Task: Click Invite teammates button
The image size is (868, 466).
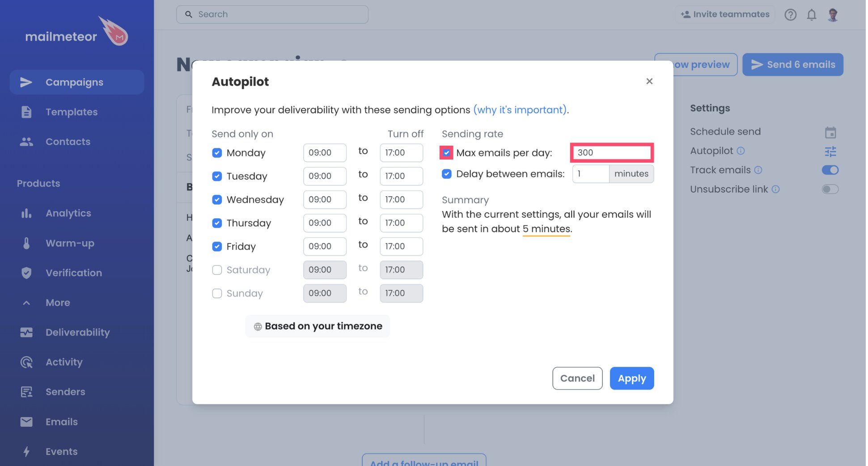Action: pyautogui.click(x=725, y=14)
